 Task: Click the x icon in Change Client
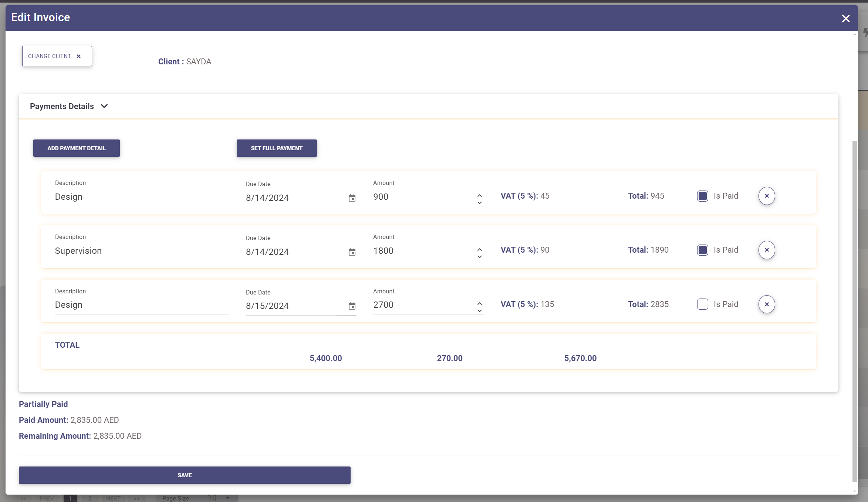(78, 56)
